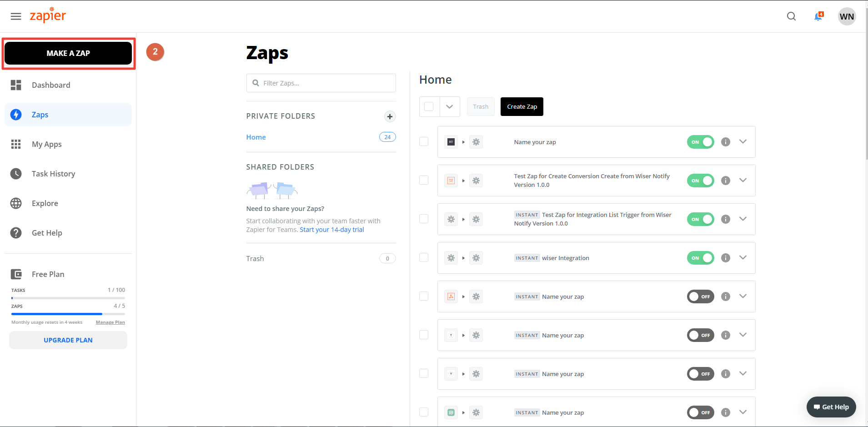
Task: Click trigger app icon of Create Conversion zap
Action: click(451, 181)
